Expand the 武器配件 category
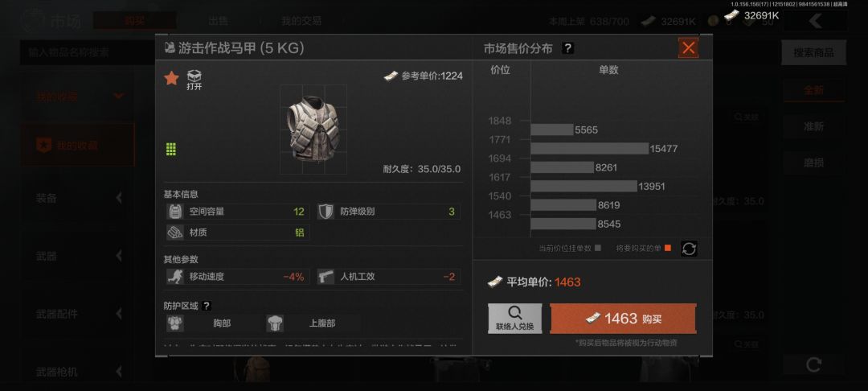Screen dimensions: 868x391 coord(77,314)
